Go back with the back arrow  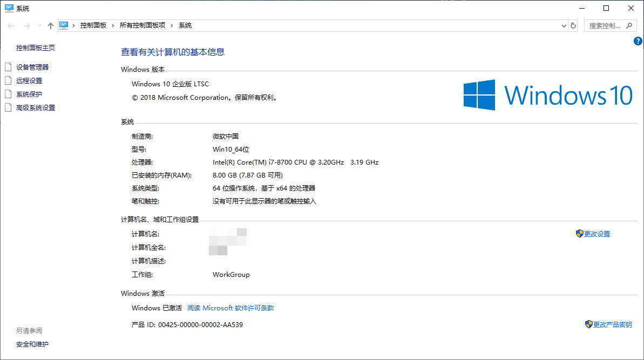click(11, 25)
